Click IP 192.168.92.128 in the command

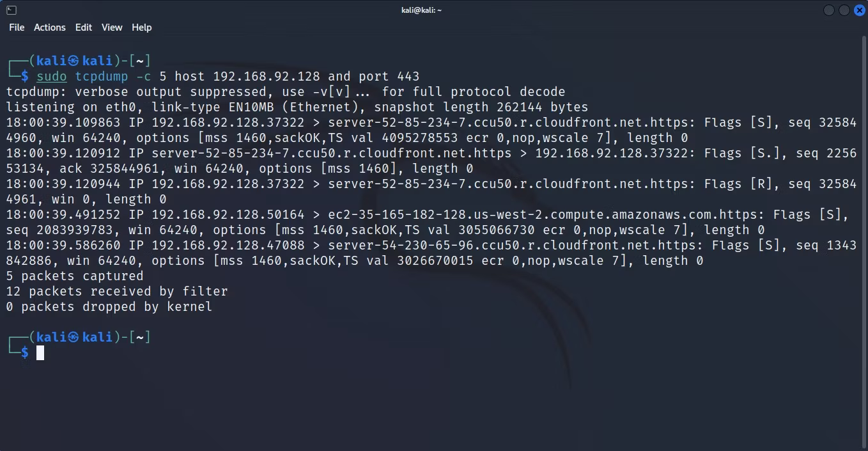[x=267, y=77]
